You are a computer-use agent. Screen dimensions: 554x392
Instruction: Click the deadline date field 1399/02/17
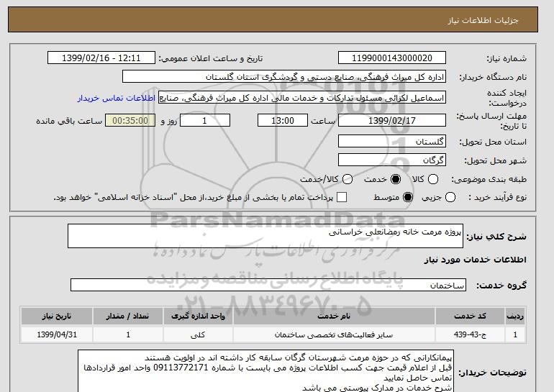click(392, 120)
